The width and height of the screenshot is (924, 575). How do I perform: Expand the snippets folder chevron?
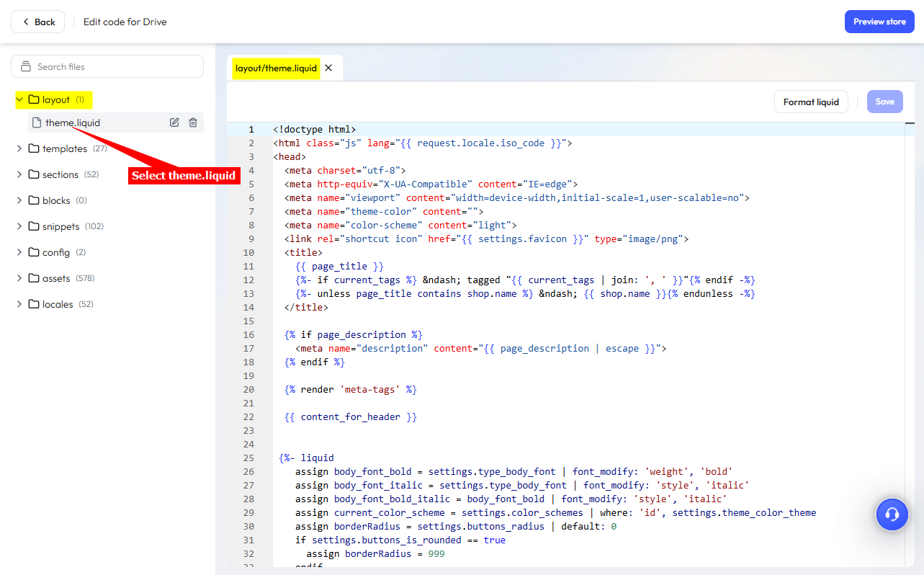click(19, 226)
